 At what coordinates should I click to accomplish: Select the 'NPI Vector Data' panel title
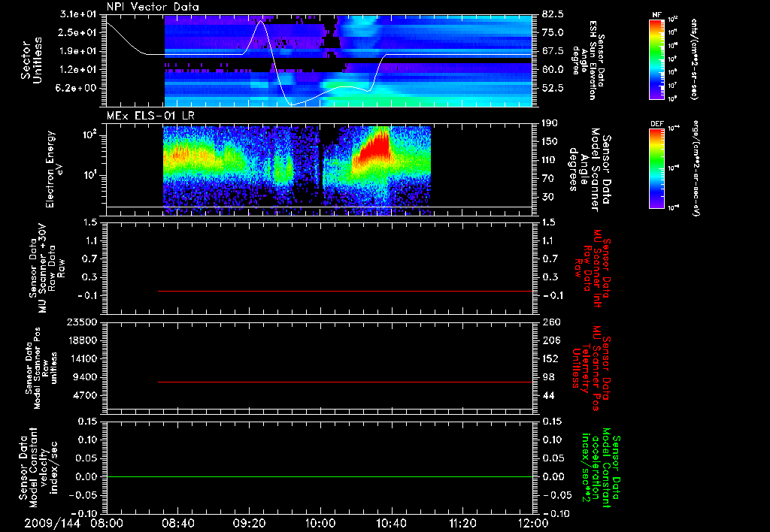click(153, 7)
